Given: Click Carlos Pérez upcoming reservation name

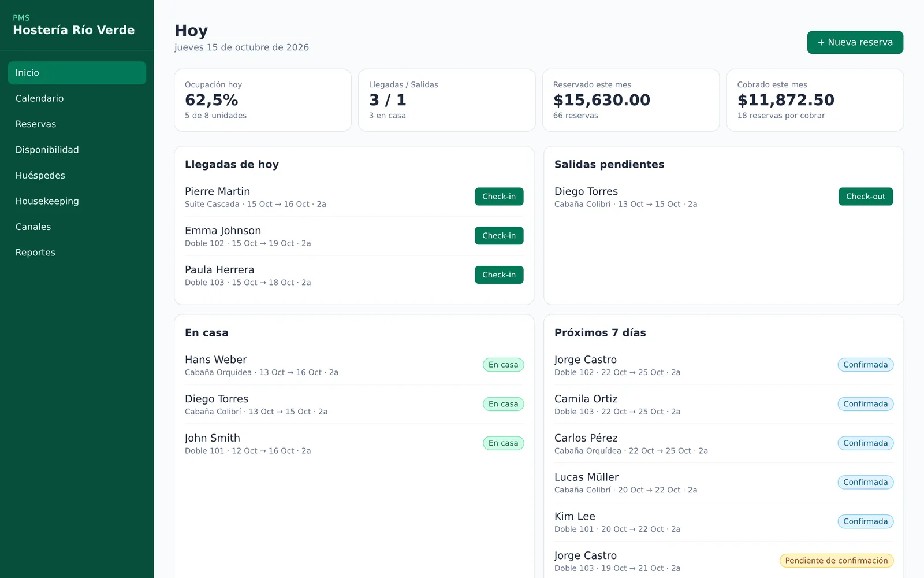Looking at the screenshot, I should tap(586, 438).
